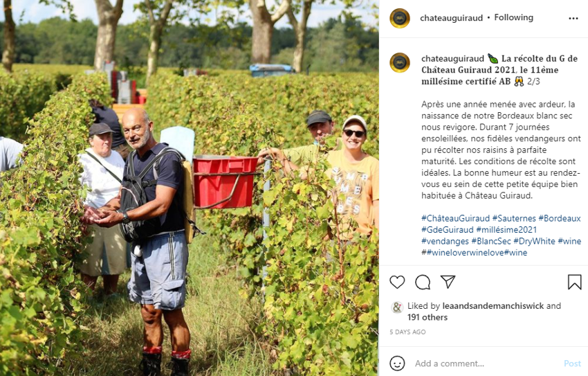
Task: Open the leaandsandemanchiswick liker profile
Action: (493, 306)
